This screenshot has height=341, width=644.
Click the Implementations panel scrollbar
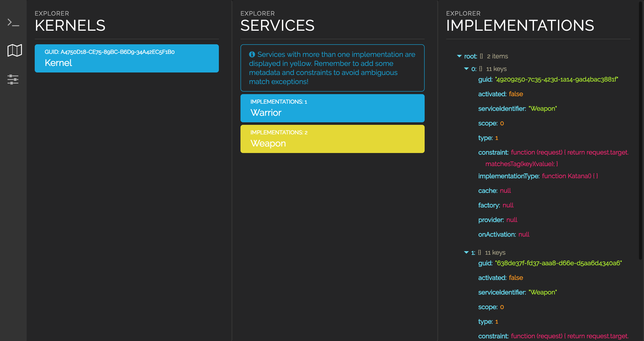click(x=640, y=131)
